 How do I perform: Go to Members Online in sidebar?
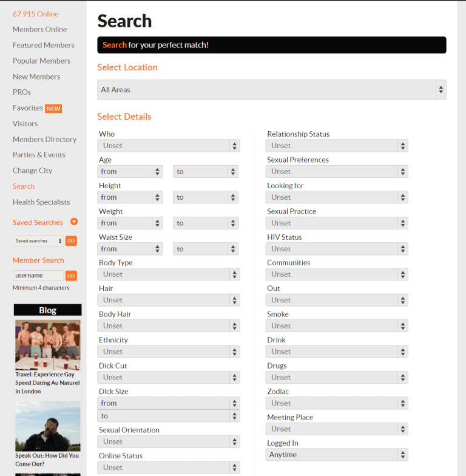click(39, 29)
